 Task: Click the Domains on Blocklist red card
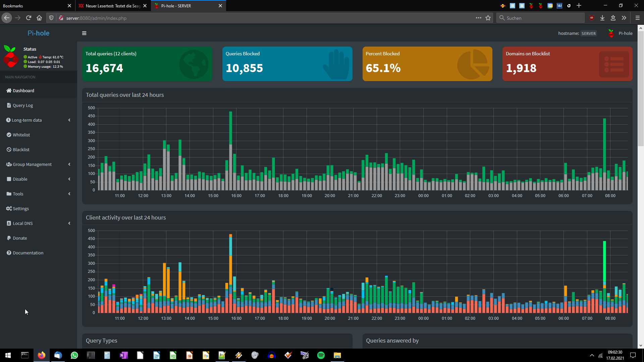click(x=568, y=64)
